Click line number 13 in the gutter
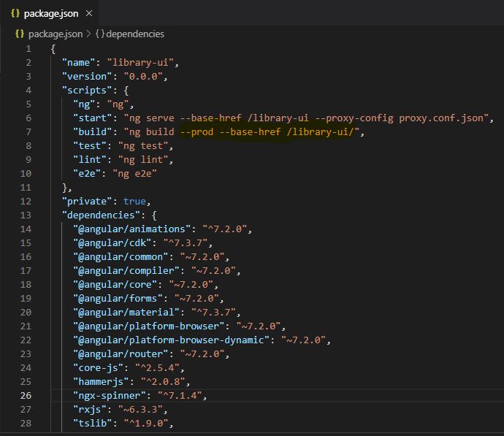The height and width of the screenshot is (436, 504). point(26,215)
